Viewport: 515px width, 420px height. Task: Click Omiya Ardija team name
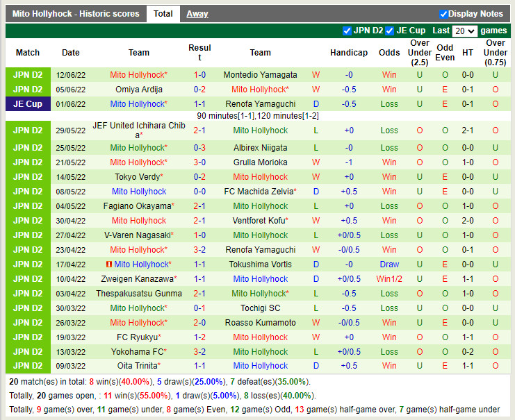(x=139, y=90)
